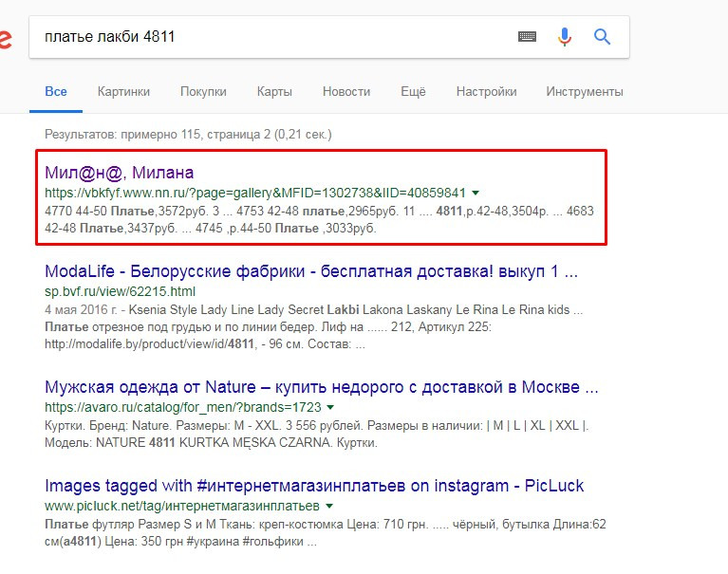Click the vbkfyf.www.nn.ru gallery URL text
Image resolution: width=728 pixels, height=574 pixels.
point(255,193)
